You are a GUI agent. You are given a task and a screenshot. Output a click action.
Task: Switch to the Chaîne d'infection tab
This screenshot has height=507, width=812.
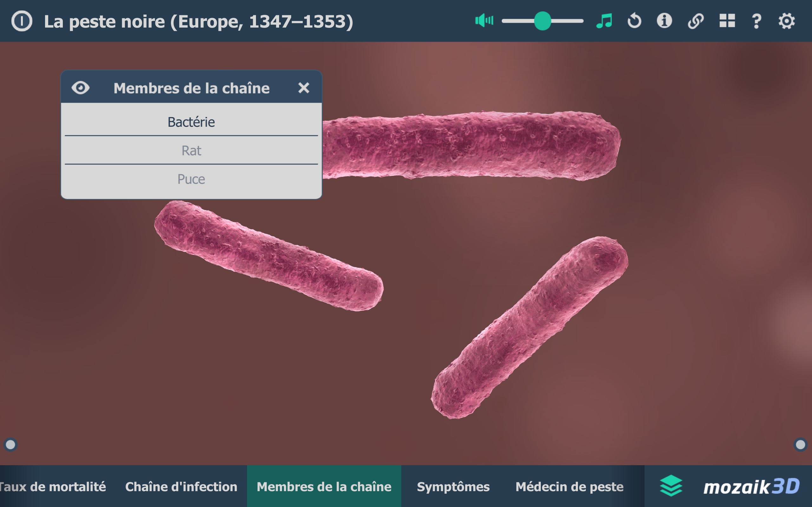(x=181, y=486)
